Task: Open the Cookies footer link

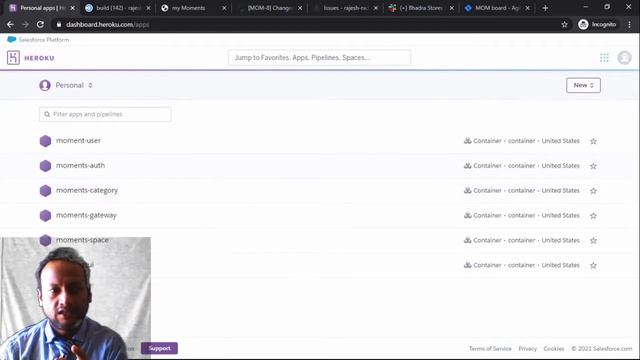Action: tap(553, 349)
